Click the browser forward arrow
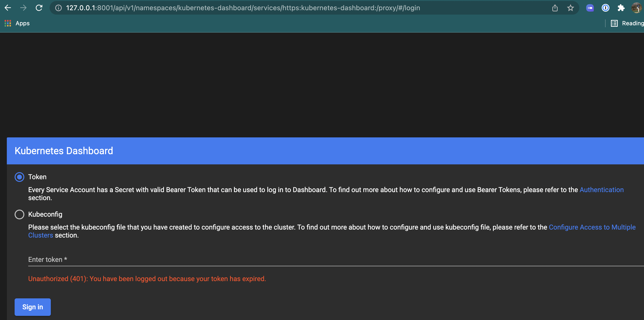This screenshot has height=320, width=644. 23,8
